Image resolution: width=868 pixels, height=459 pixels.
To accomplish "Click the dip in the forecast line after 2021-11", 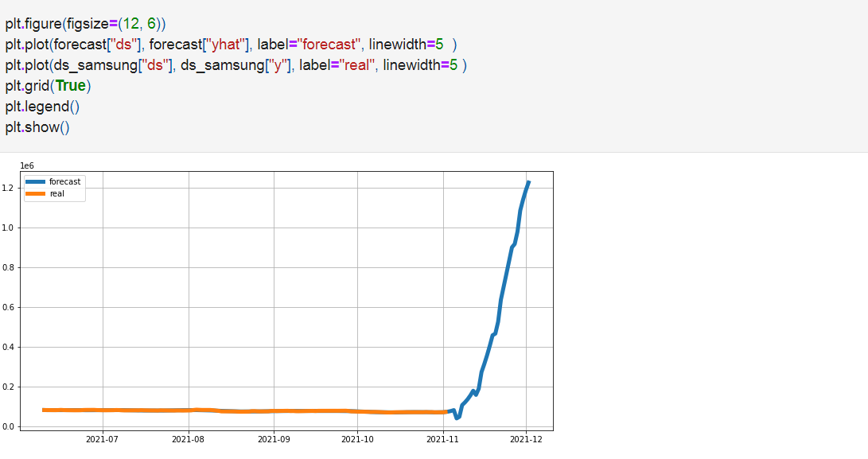I will click(x=457, y=417).
